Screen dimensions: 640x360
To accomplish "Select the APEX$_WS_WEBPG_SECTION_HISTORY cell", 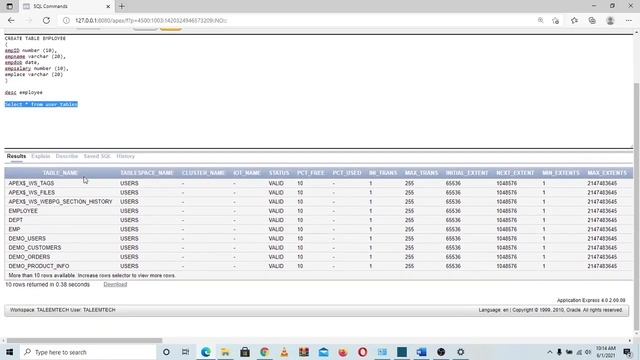I will tap(60, 202).
